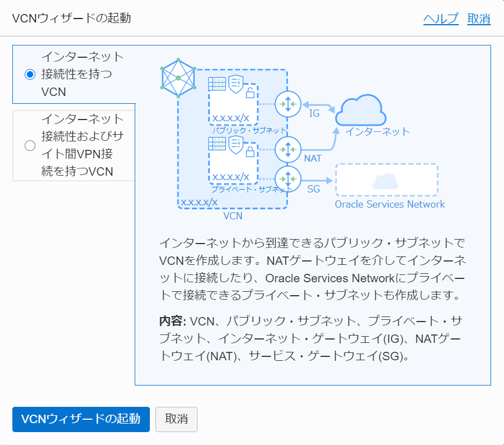Click the Oracle Services Network cloud icon

click(386, 180)
